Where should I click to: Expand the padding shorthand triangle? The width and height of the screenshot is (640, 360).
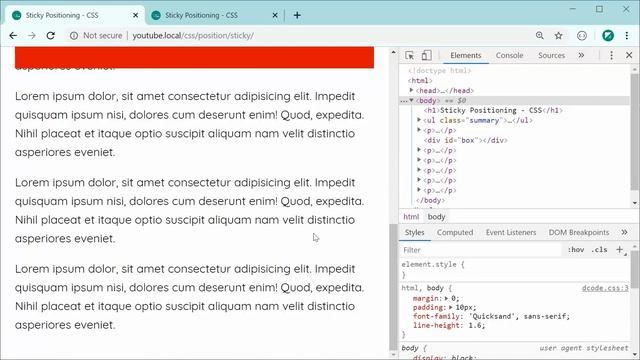[451, 307]
